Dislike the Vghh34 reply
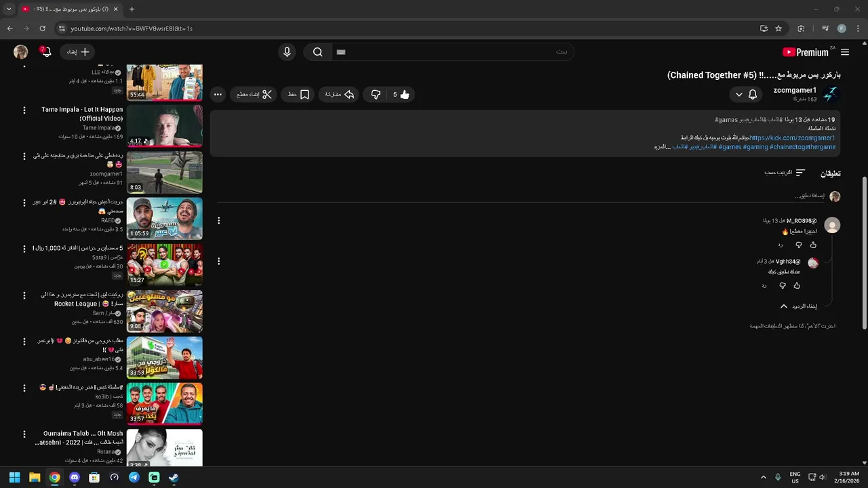This screenshot has width=868, height=488. point(782,285)
